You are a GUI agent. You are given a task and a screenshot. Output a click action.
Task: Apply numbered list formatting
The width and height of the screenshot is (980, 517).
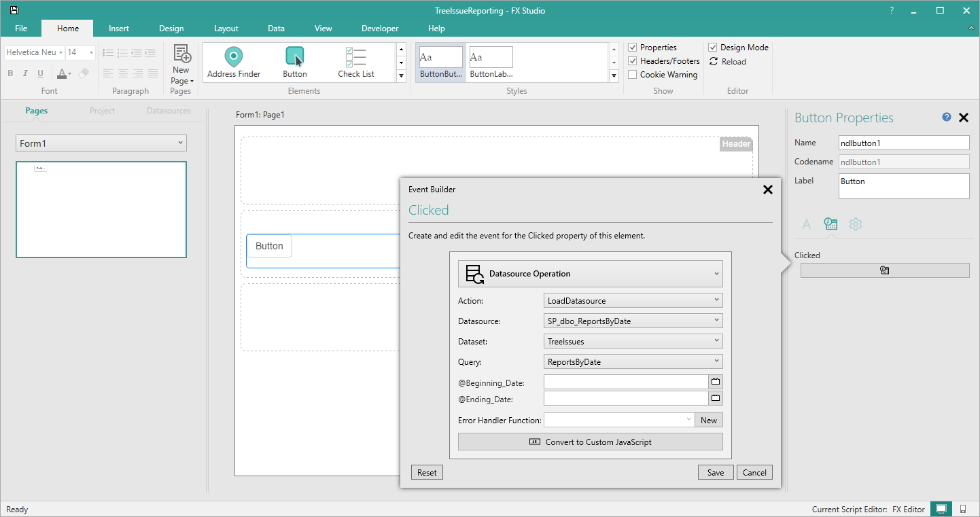point(122,52)
